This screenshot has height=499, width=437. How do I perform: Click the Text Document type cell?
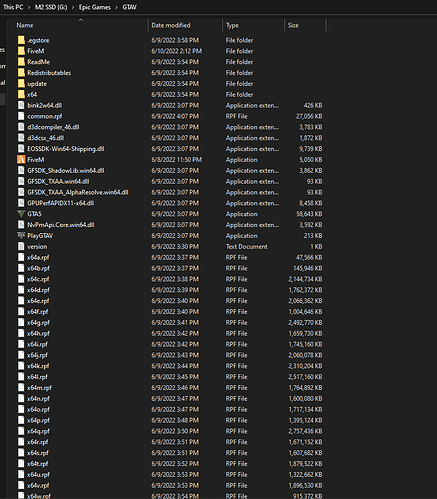pos(247,247)
